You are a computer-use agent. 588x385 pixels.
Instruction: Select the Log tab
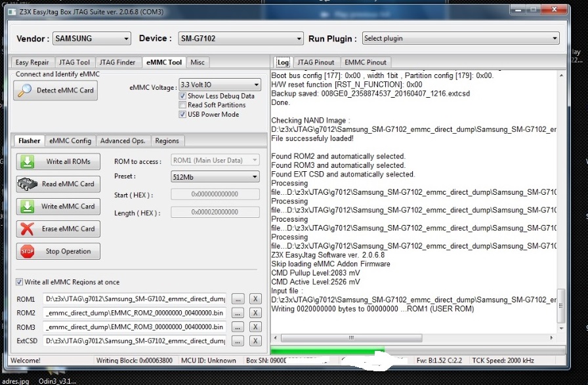pos(283,62)
